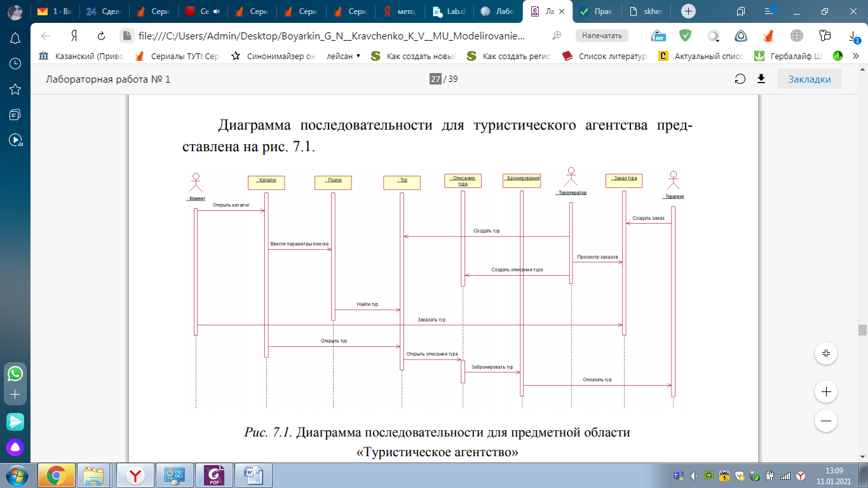Click the Напечатать print button
Viewport: 868px width, 488px height.
[x=602, y=36]
